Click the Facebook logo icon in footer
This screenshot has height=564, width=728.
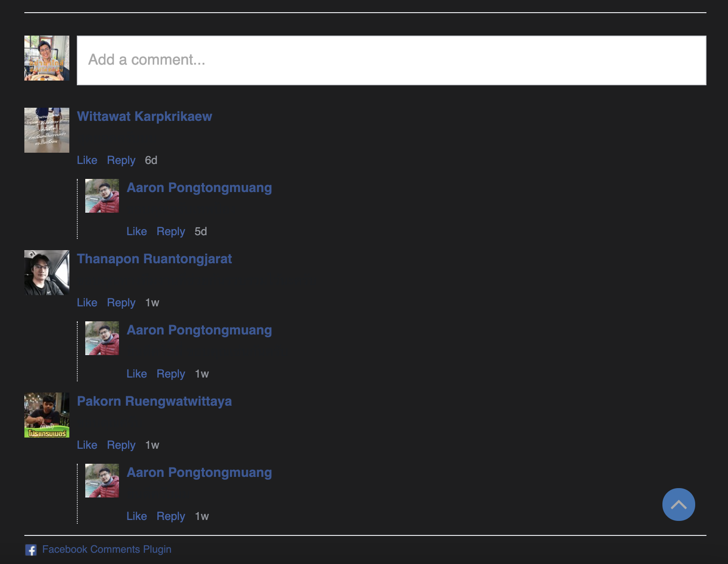point(31,550)
